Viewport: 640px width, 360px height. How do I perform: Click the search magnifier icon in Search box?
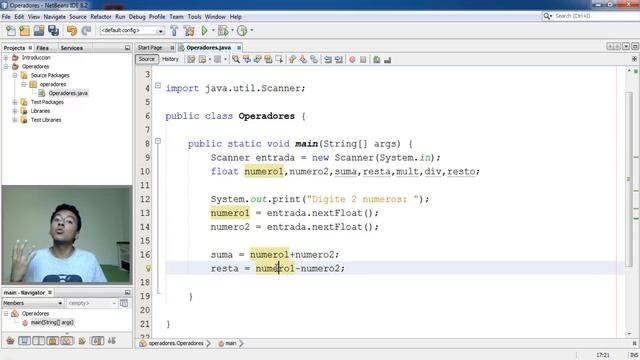click(x=547, y=16)
